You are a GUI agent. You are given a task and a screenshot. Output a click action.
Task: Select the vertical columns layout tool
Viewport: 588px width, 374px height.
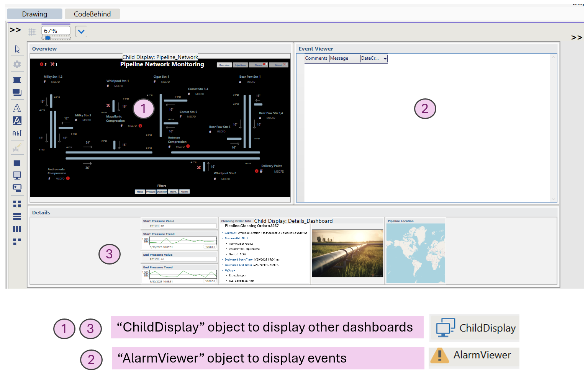(17, 229)
